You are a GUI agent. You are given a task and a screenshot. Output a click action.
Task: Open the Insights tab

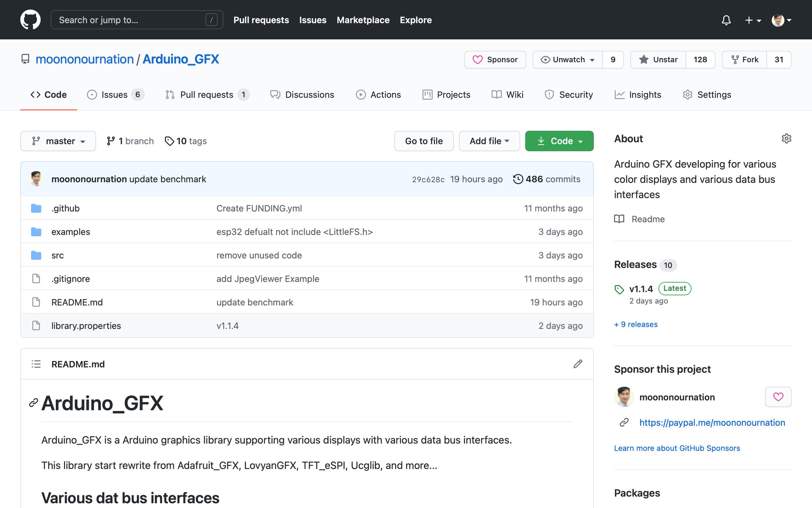638,94
